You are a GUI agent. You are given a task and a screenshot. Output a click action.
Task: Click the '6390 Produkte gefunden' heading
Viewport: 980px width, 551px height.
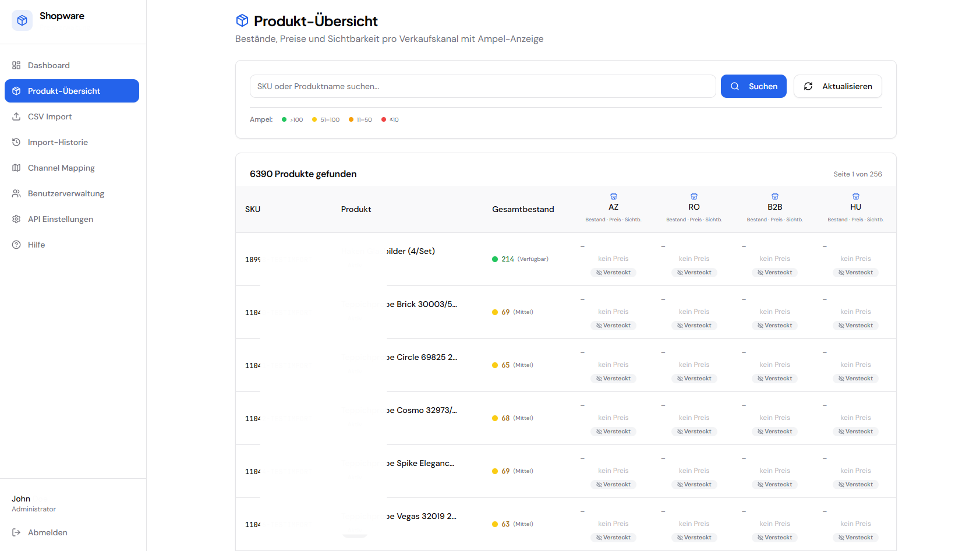(303, 174)
